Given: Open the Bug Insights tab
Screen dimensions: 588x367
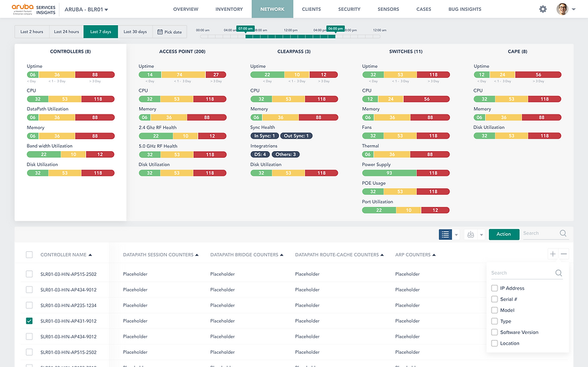Looking at the screenshot, I should tap(464, 9).
